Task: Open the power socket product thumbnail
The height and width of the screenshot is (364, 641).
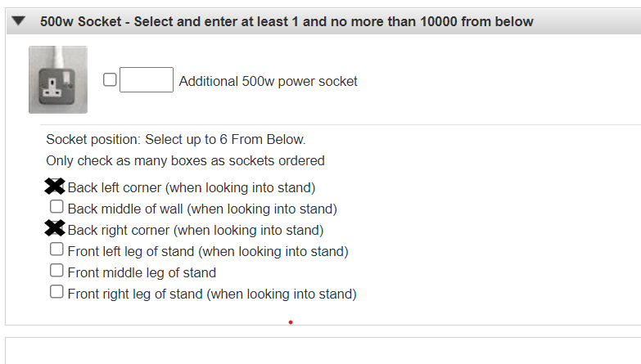Action: tap(58, 79)
